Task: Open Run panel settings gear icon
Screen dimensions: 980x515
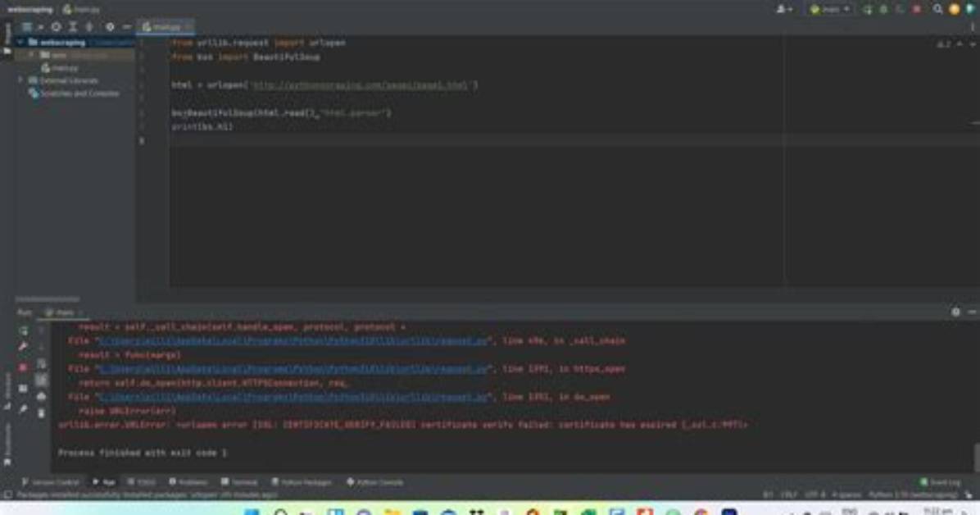Action: click(955, 312)
